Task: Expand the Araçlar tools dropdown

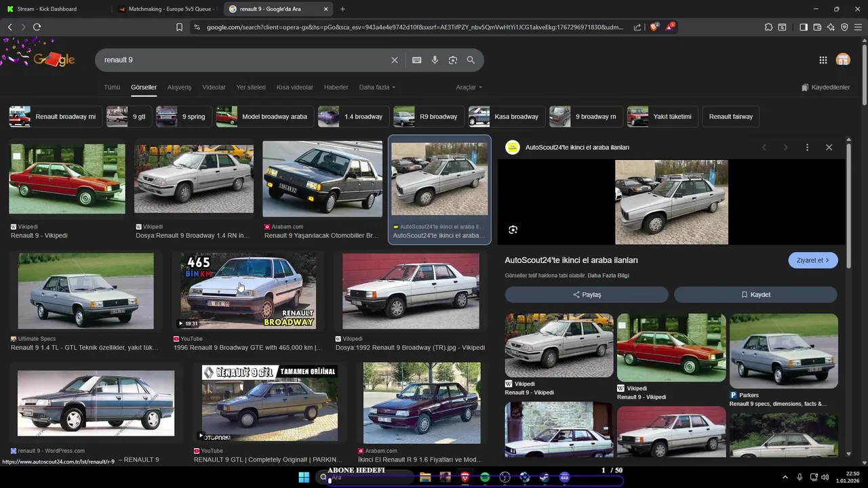Action: click(469, 87)
